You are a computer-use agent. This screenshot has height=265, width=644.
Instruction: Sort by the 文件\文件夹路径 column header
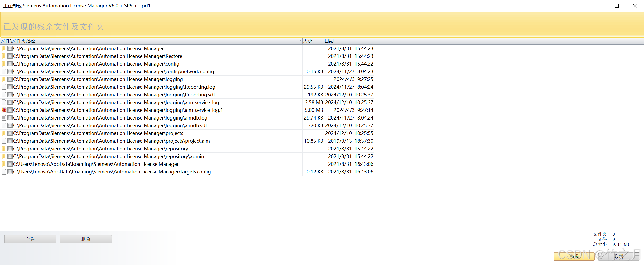151,41
